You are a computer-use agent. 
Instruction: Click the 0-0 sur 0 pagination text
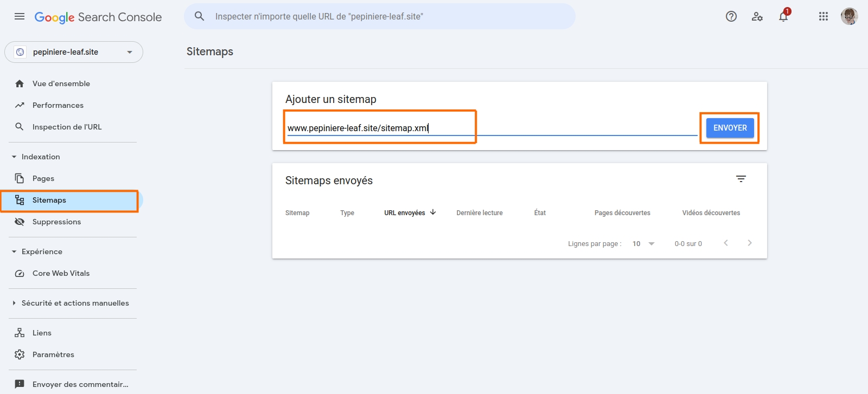tap(688, 244)
